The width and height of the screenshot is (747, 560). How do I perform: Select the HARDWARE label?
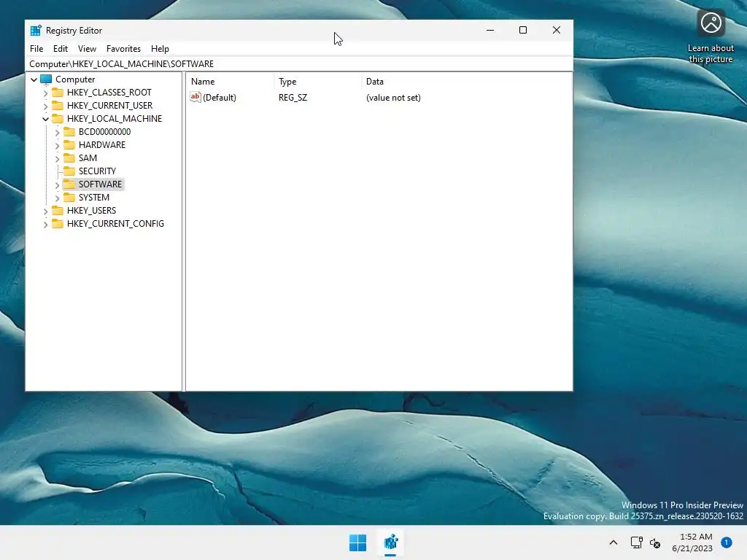point(102,145)
